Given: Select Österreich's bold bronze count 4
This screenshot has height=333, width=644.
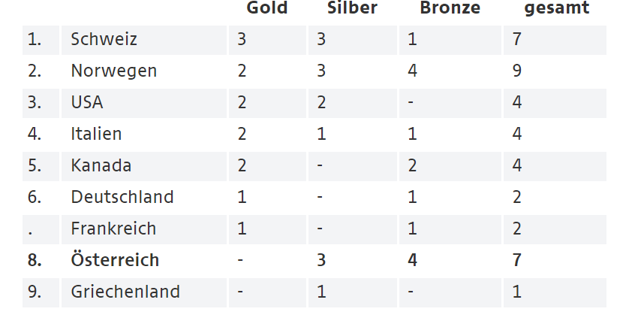Looking at the screenshot, I should coord(412,261).
